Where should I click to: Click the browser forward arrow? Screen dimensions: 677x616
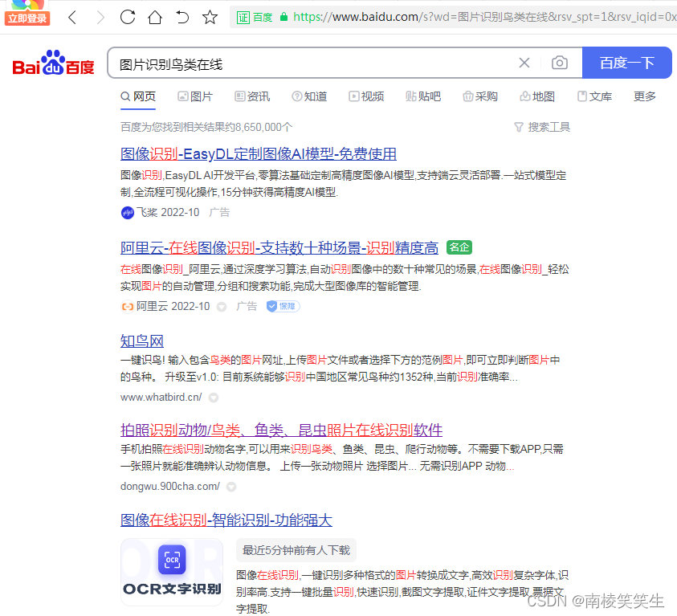[x=100, y=17]
